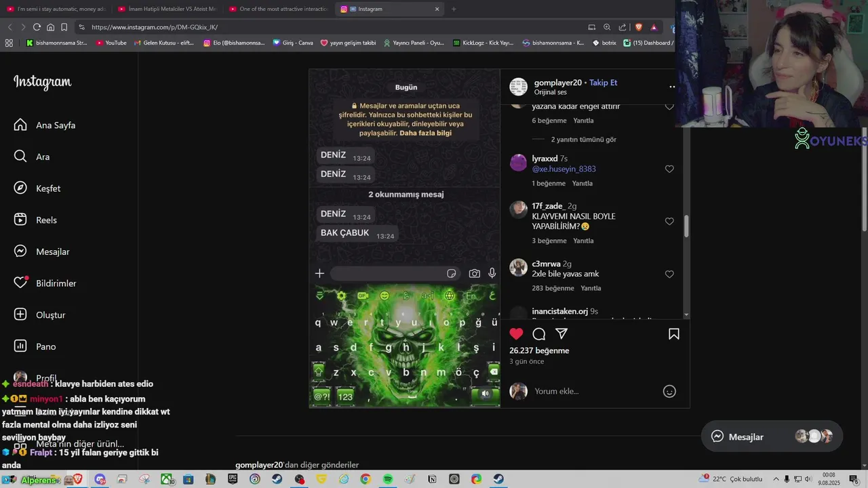This screenshot has width=868, height=488.
Task: Click Takip Et to follow gomplayer20
Action: pyautogui.click(x=603, y=83)
